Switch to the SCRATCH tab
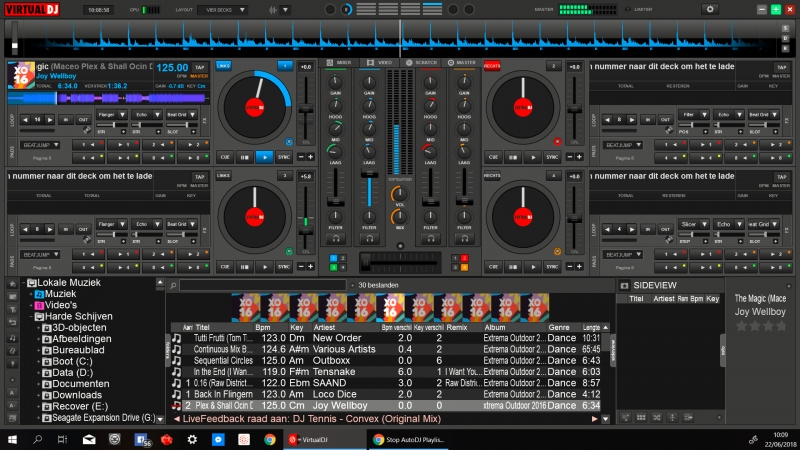Image resolution: width=800 pixels, height=450 pixels. 421,63
